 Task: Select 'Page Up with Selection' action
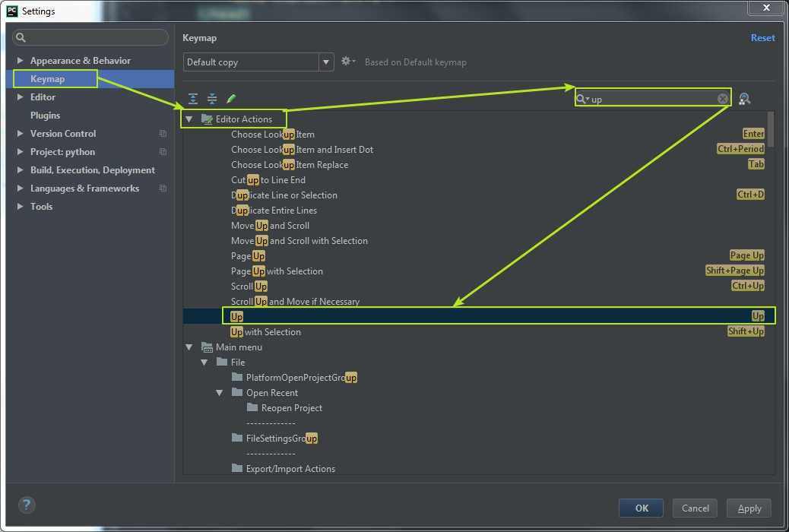[x=277, y=271]
